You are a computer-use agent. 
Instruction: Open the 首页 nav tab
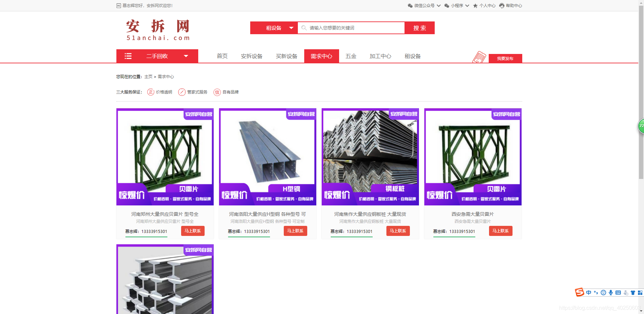(222, 56)
